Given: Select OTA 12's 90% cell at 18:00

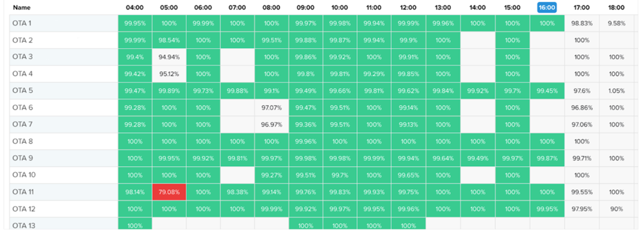Looking at the screenshot, I should point(616,209).
